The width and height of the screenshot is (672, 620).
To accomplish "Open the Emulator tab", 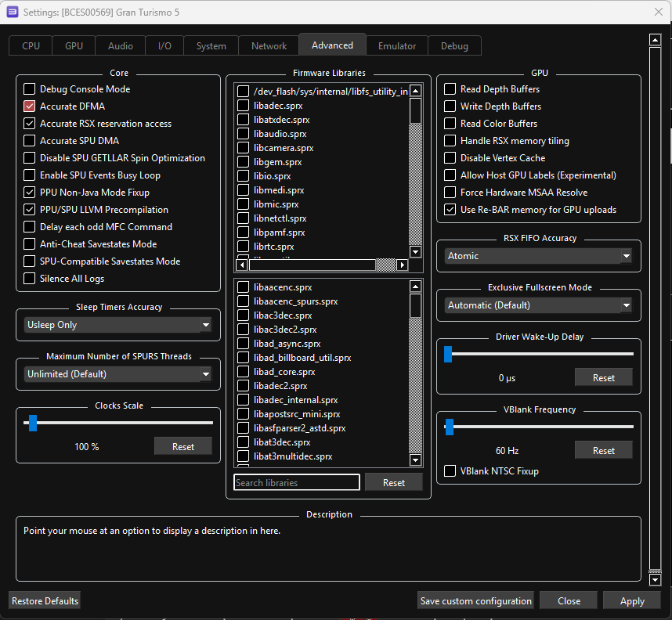I will [x=397, y=46].
